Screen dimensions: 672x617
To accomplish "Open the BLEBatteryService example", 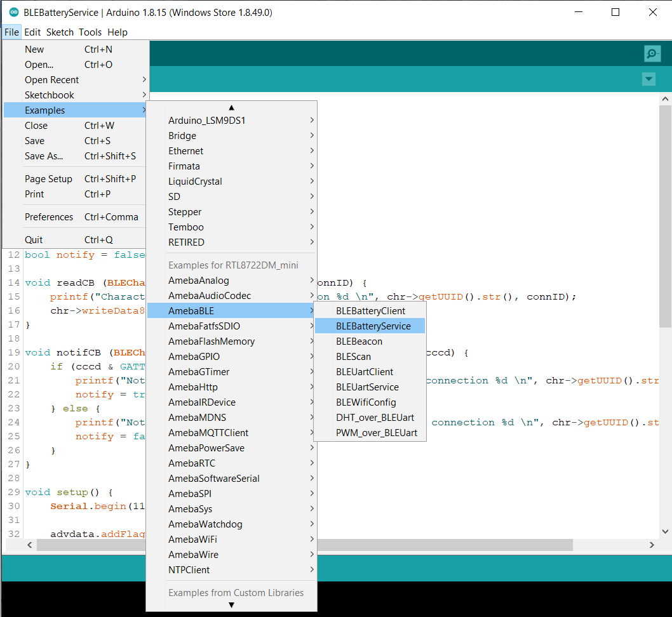I will [373, 326].
